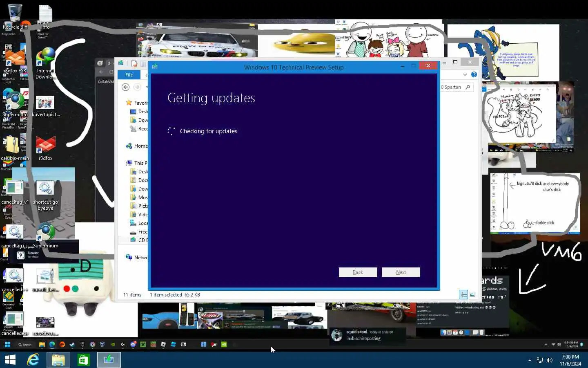
Task: Open the File tab in Explorer
Action: coord(129,75)
